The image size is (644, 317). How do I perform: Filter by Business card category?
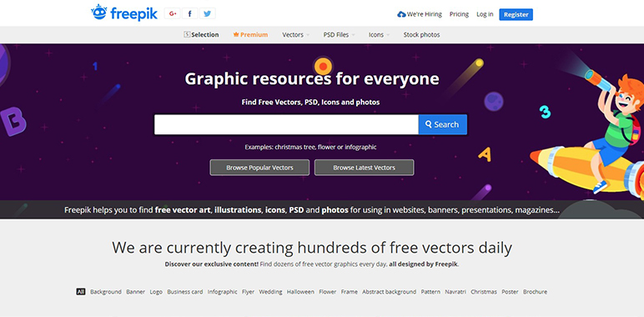185,292
